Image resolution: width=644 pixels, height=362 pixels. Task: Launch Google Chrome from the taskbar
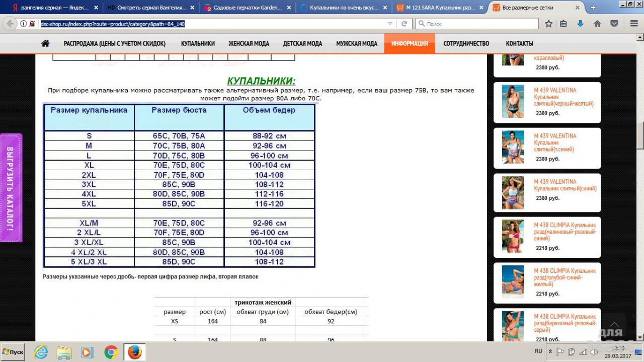click(111, 352)
